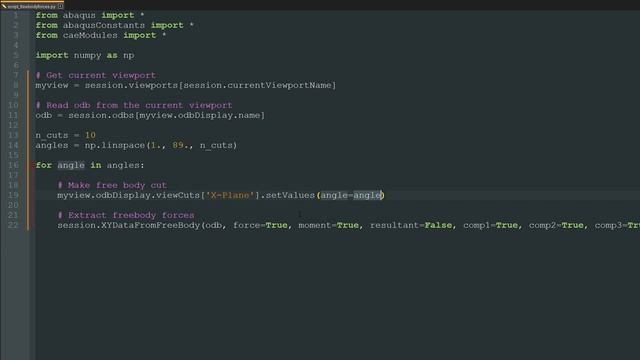Click the '# Extract freebody forces' comment
The height and width of the screenshot is (360, 640).
(126, 215)
